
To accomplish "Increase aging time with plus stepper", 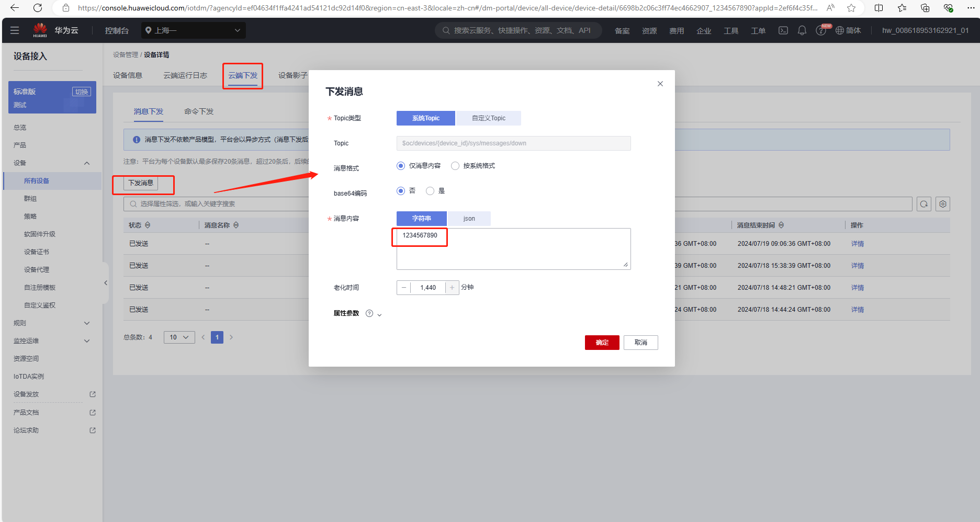I will pos(452,288).
